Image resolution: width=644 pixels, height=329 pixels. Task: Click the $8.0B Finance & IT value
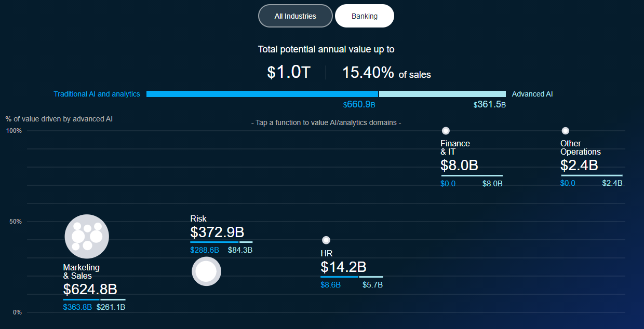pos(459,166)
